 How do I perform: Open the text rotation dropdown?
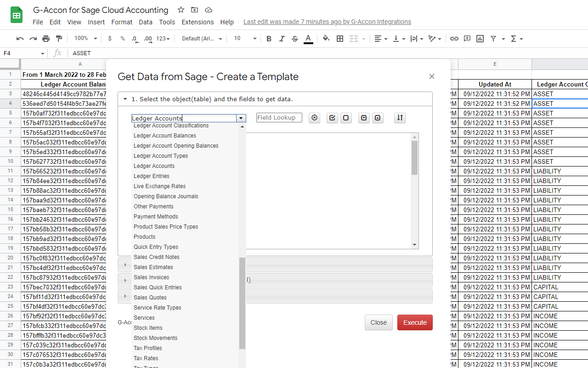(x=435, y=39)
